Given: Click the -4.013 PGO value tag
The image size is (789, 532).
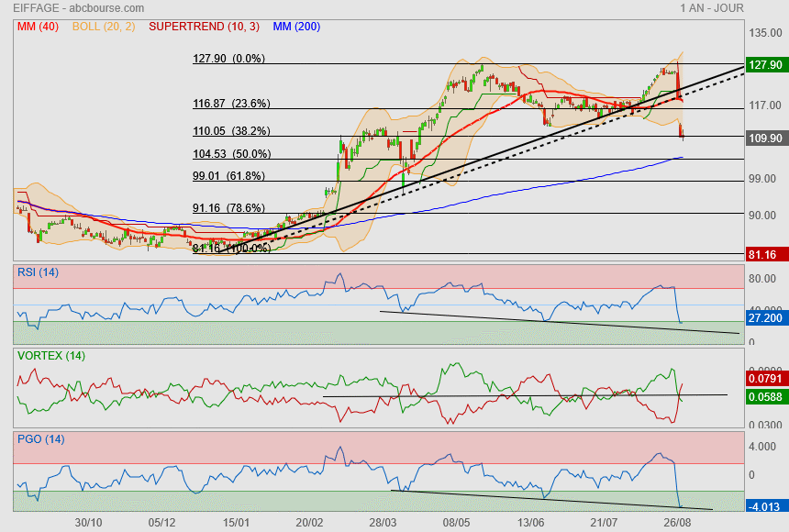Looking at the screenshot, I should pyautogui.click(x=765, y=505).
